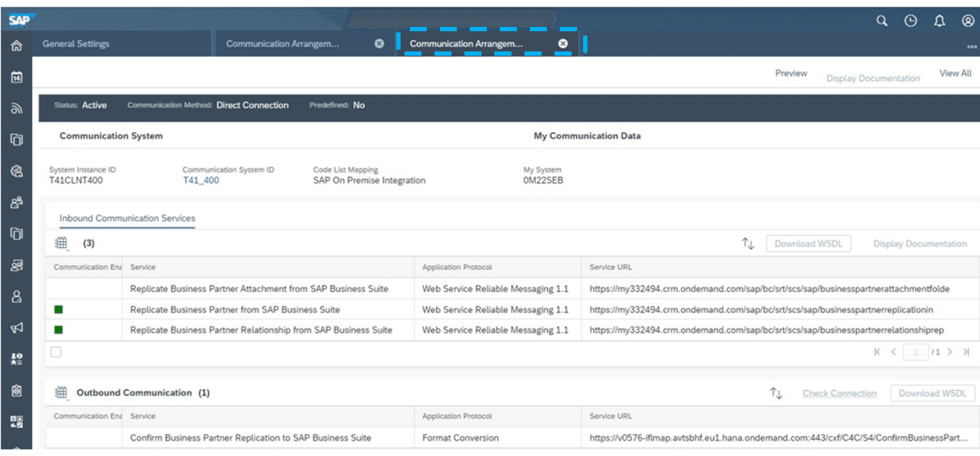Select the row "Replicate Business Partner from SAP Business Suite"
The image size is (980, 456).
[x=512, y=310]
